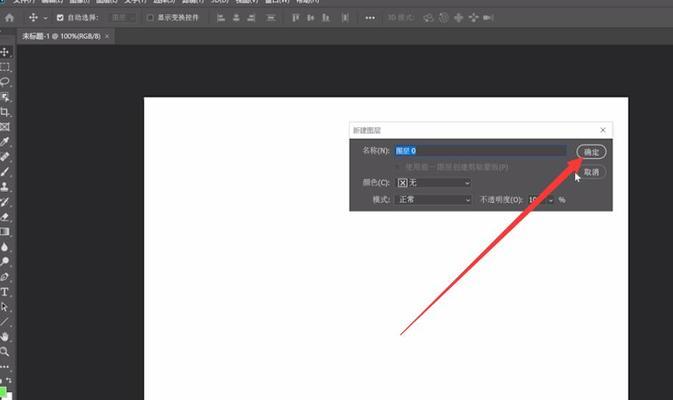Select the Hand tool

pyautogui.click(x=5, y=336)
